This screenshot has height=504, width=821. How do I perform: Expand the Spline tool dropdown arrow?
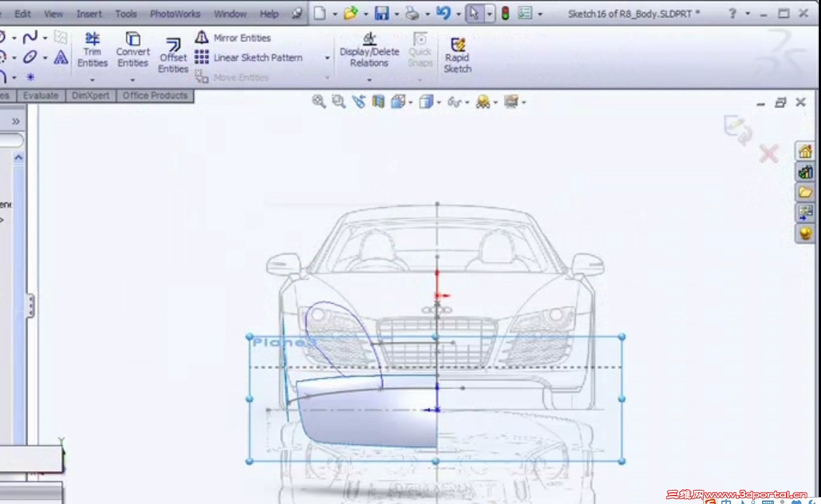click(45, 38)
